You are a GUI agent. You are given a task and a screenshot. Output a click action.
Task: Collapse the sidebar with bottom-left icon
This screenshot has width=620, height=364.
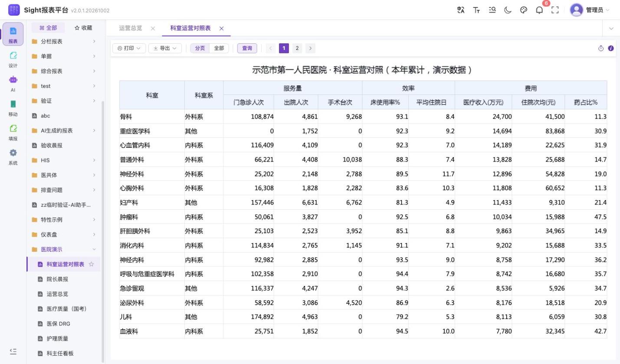(x=13, y=351)
